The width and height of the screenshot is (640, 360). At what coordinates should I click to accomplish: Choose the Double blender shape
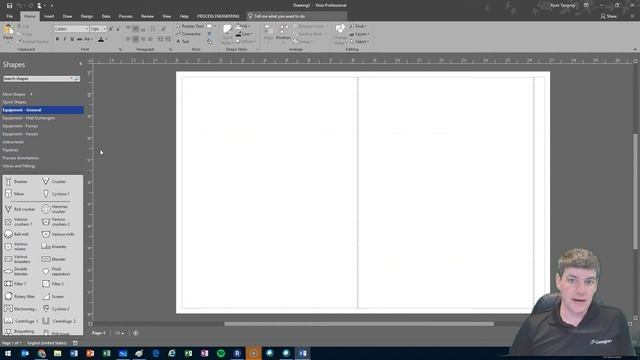17,271
